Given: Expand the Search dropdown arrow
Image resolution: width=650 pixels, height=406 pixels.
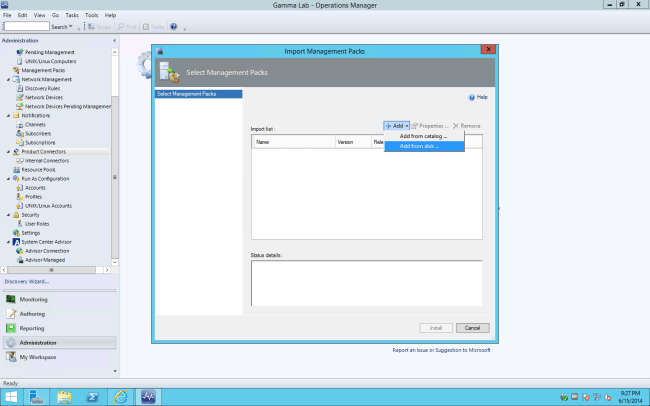Looking at the screenshot, I should [x=69, y=27].
